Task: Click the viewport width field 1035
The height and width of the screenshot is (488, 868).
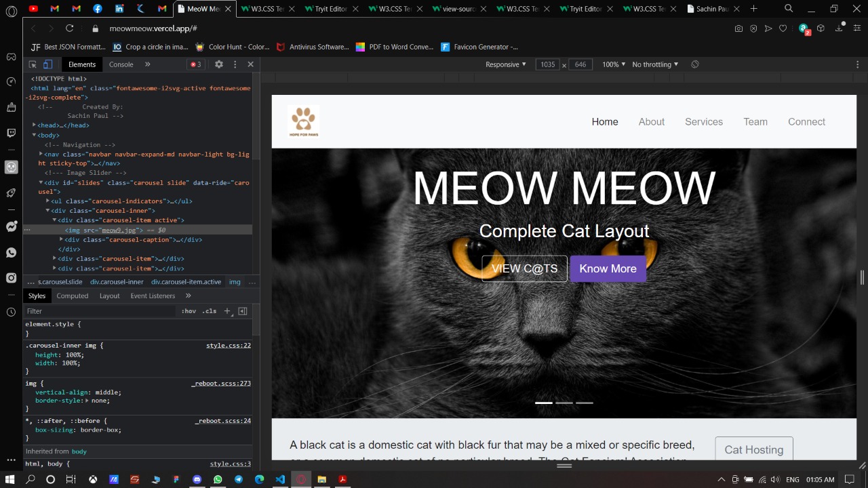Action: (x=547, y=64)
